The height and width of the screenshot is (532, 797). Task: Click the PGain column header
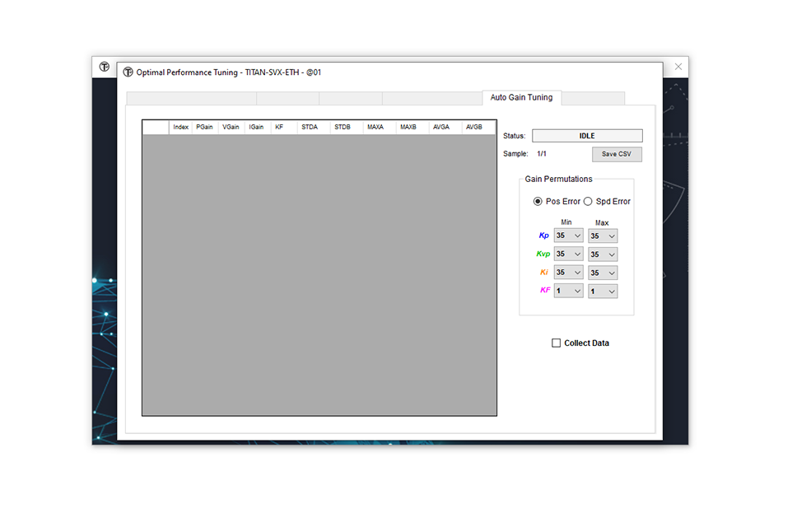pyautogui.click(x=204, y=128)
